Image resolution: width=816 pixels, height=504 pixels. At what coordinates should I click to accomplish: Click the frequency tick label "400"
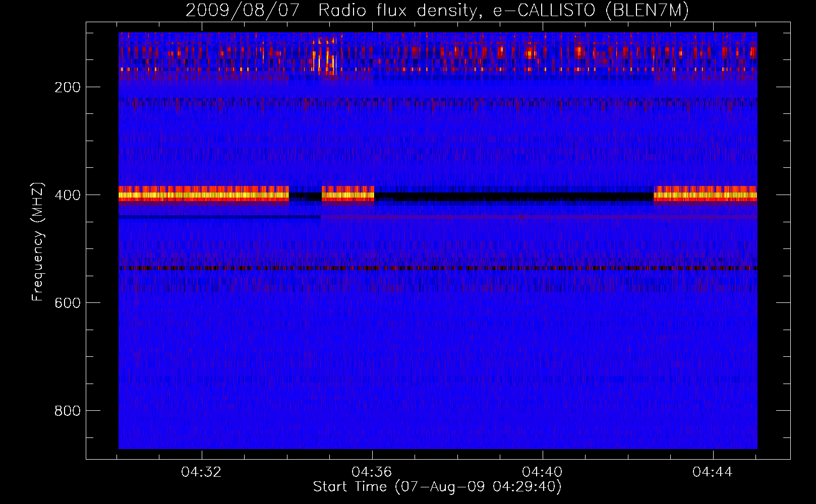pyautogui.click(x=68, y=195)
